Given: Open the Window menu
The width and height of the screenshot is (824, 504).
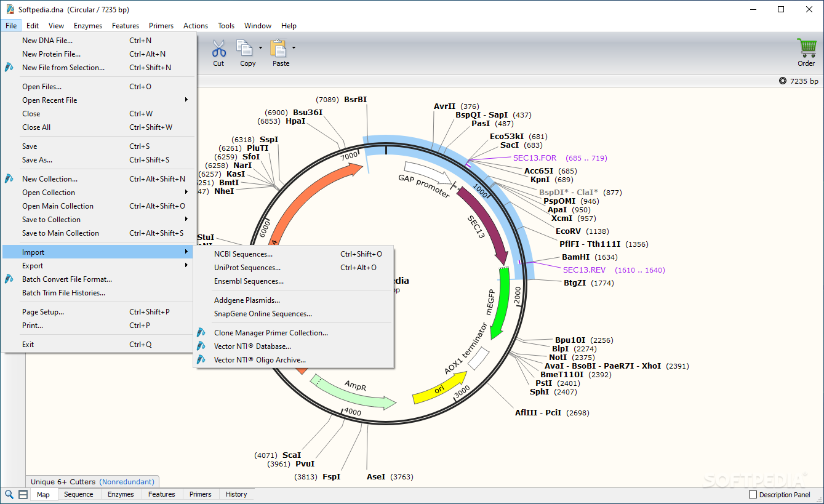Looking at the screenshot, I should [x=258, y=26].
